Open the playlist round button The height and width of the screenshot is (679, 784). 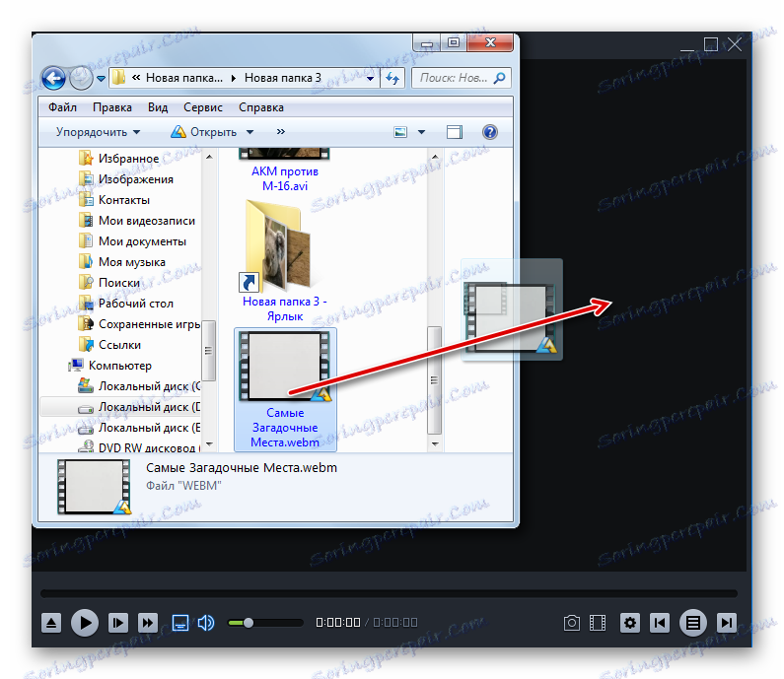(693, 623)
